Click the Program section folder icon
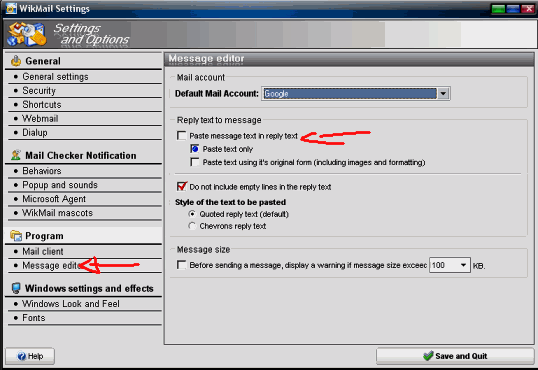 click(16, 235)
